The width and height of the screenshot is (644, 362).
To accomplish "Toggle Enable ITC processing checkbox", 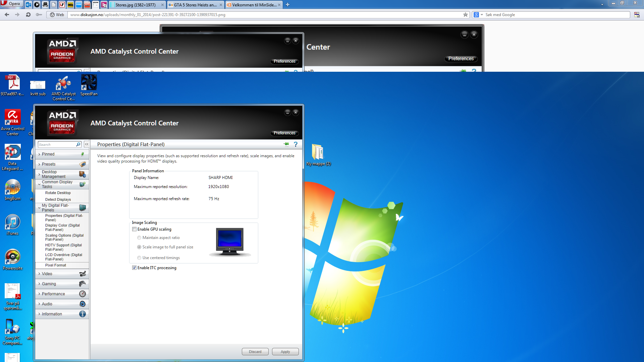I will (134, 268).
